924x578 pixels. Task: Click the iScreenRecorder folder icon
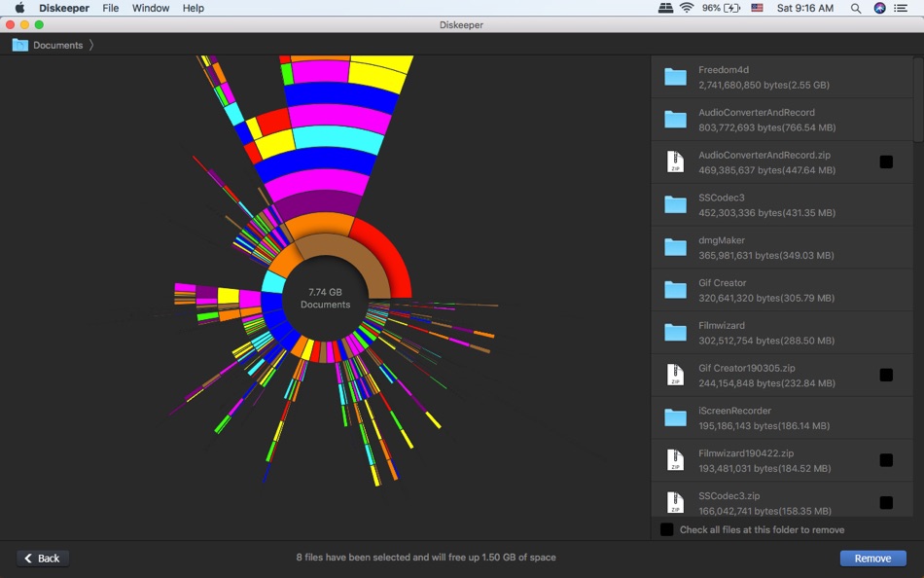675,417
